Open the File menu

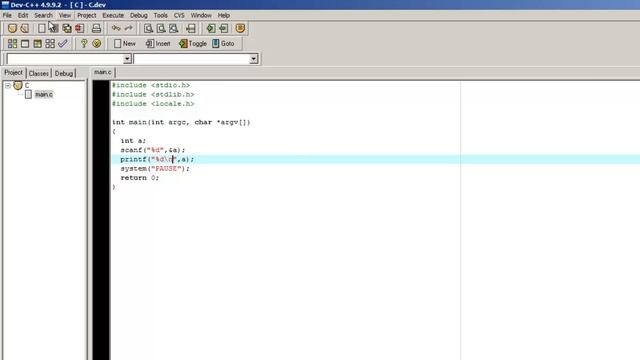pyautogui.click(x=7, y=15)
